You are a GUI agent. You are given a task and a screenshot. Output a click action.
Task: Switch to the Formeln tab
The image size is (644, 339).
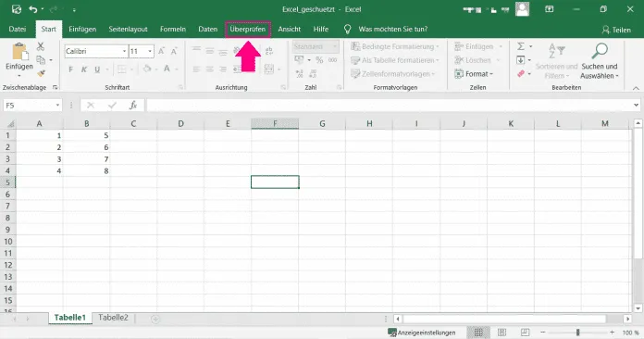(173, 29)
